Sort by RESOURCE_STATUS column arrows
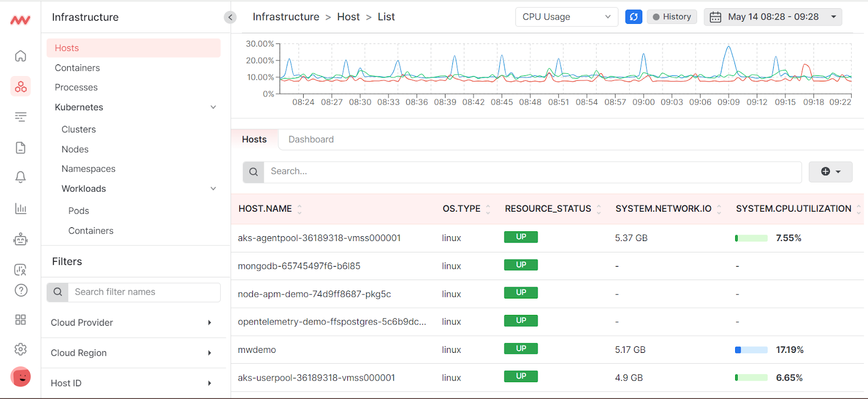This screenshot has height=399, width=868. point(599,209)
